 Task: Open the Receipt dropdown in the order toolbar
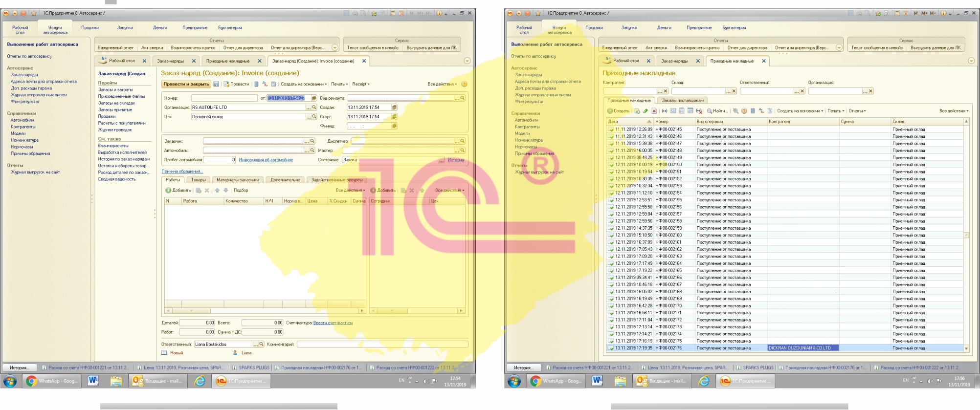(x=361, y=84)
